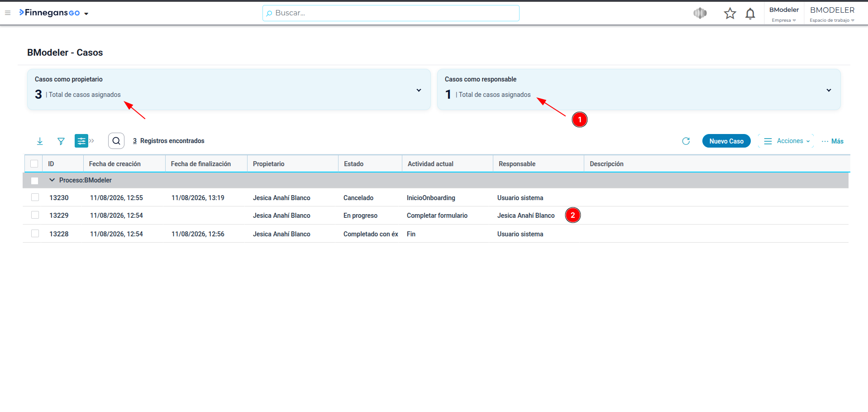Click the finalization date 11/08/2026, 13:19
The width and height of the screenshot is (868, 412).
[x=198, y=198]
